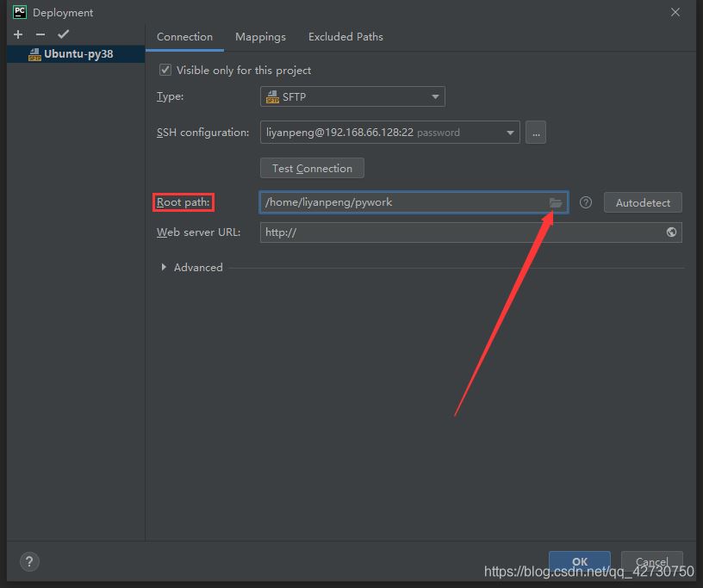Click the Root path text field
This screenshot has height=588, width=703.
click(x=401, y=202)
